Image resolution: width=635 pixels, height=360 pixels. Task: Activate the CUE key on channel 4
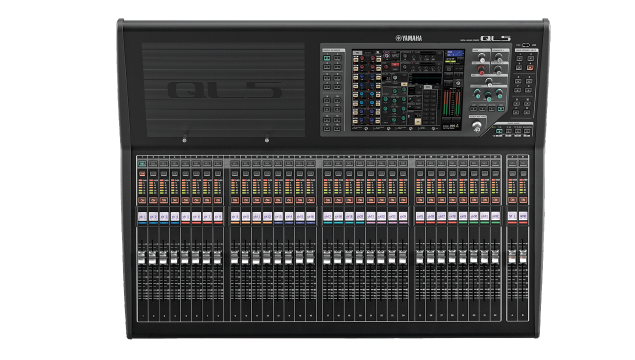point(175,174)
